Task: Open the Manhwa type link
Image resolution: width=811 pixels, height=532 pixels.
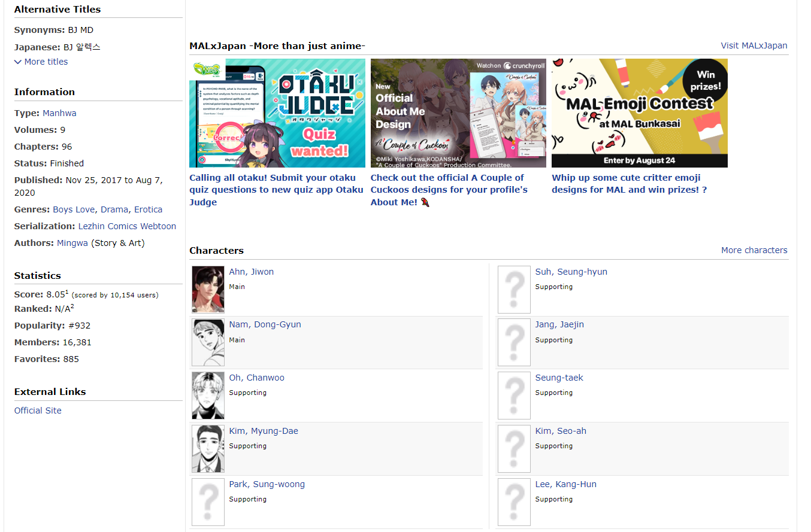Action: (x=59, y=113)
